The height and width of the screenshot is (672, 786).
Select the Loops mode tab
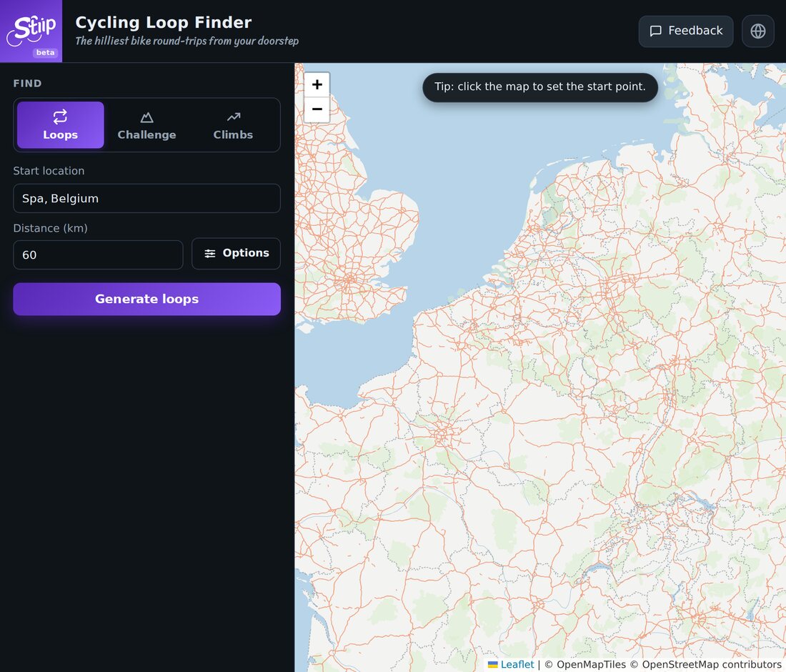tap(60, 125)
